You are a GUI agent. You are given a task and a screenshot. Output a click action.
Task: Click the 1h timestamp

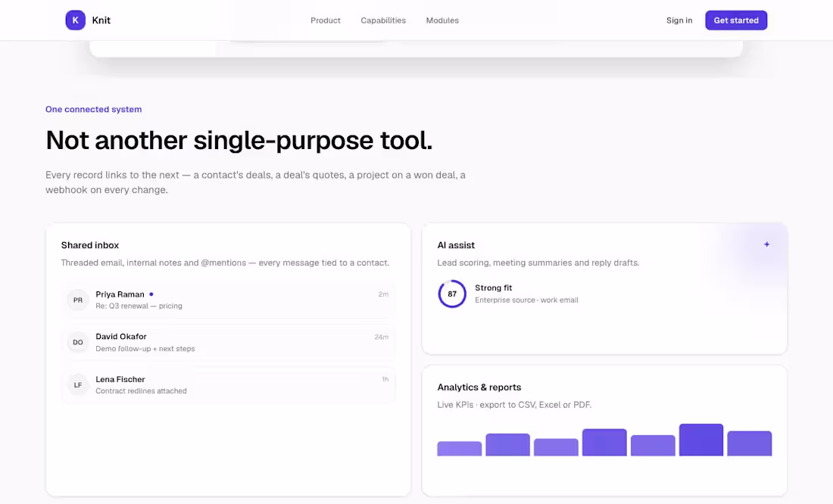[x=385, y=379]
